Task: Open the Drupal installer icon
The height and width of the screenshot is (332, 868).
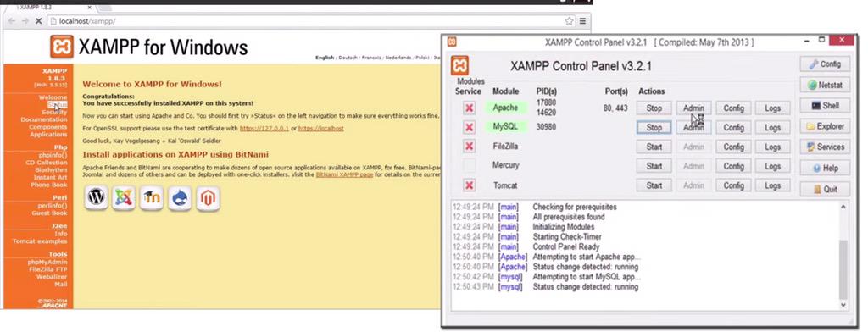Action: point(180,198)
